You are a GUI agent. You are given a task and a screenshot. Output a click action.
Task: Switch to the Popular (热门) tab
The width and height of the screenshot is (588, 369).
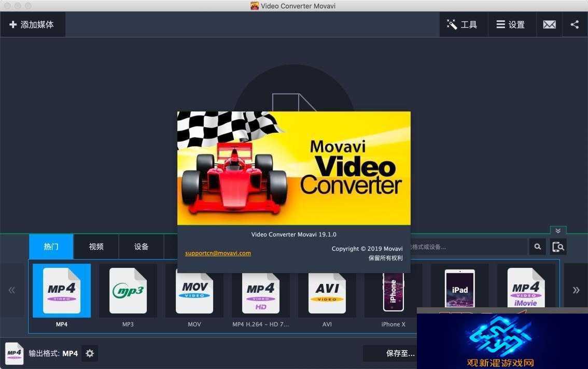point(51,246)
